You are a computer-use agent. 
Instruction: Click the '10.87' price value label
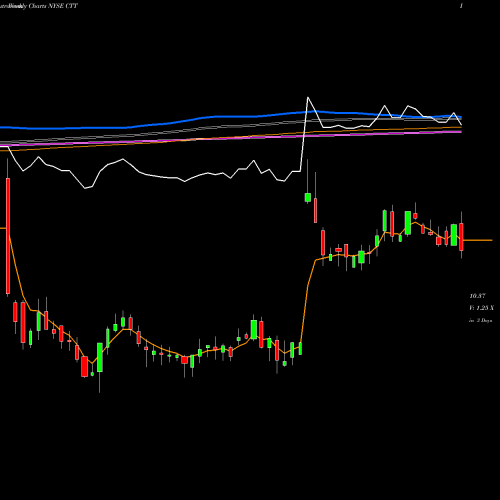(477, 296)
